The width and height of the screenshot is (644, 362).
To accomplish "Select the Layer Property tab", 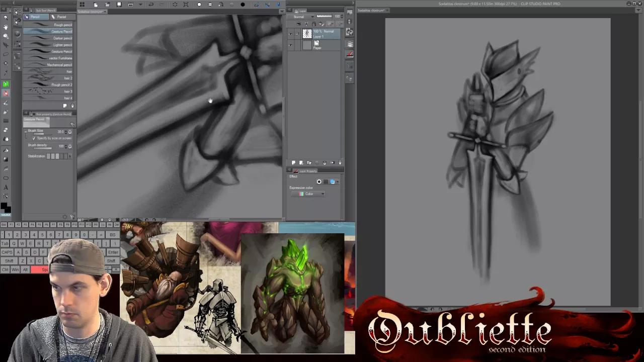I will tap(306, 171).
